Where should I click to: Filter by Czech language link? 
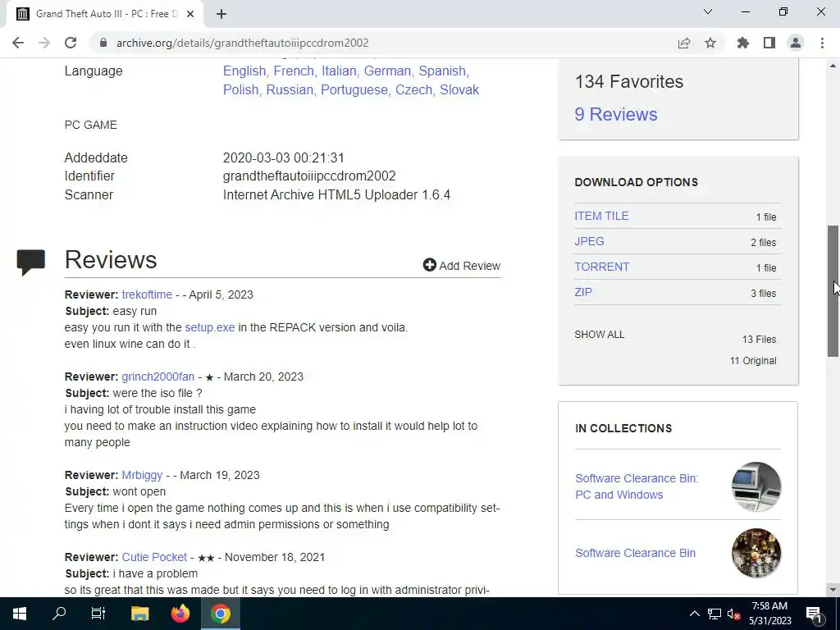413,89
